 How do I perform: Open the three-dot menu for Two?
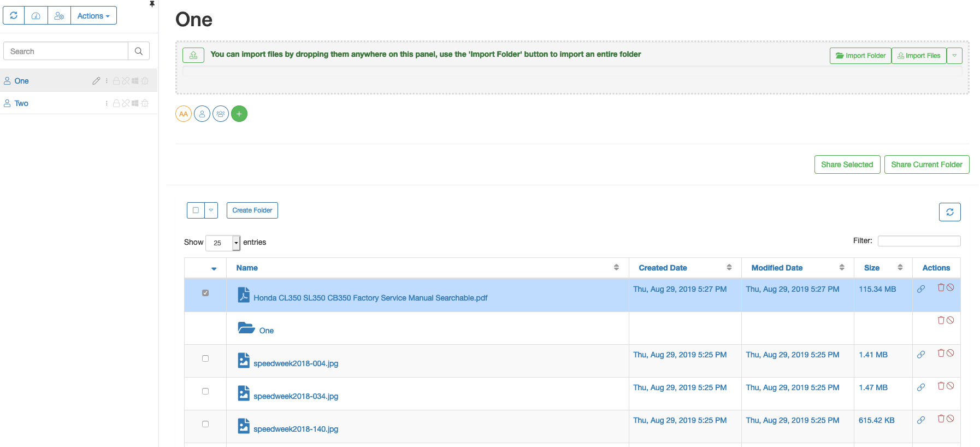pos(107,103)
